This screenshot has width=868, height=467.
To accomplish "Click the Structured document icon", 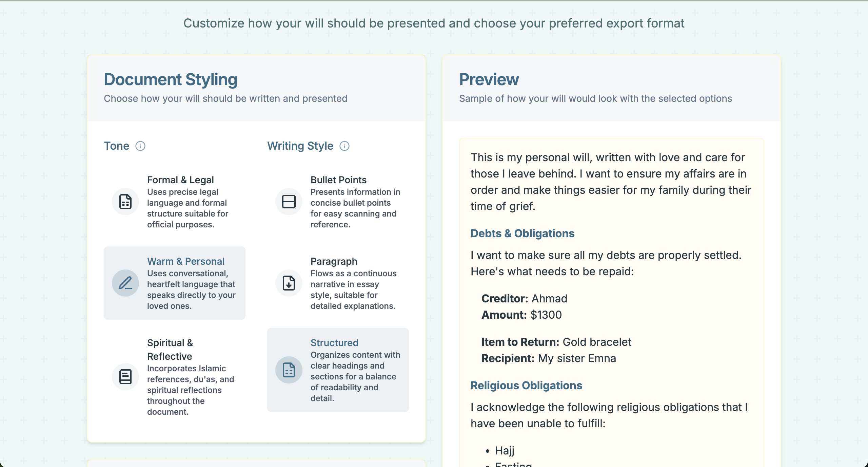I will coord(289,370).
